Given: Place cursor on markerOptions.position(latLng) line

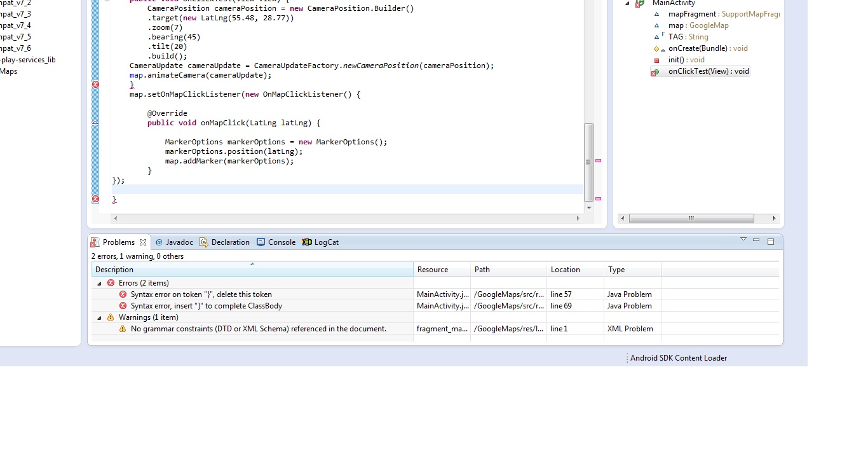Looking at the screenshot, I should click(234, 151).
